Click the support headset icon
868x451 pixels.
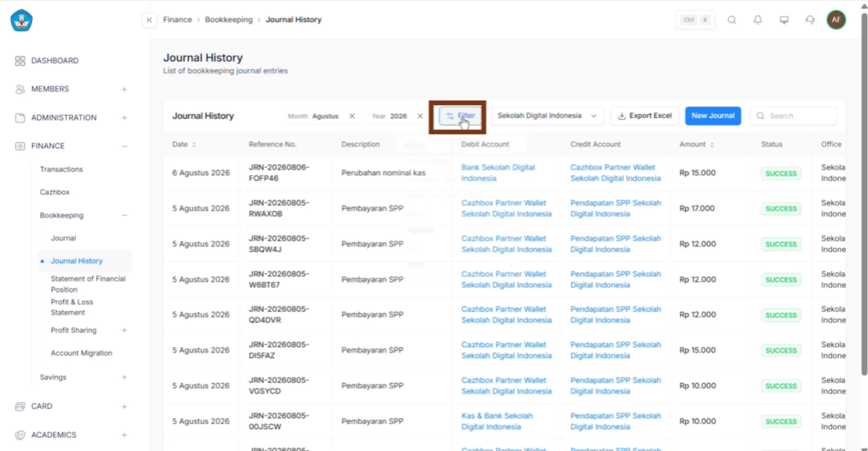(x=810, y=20)
